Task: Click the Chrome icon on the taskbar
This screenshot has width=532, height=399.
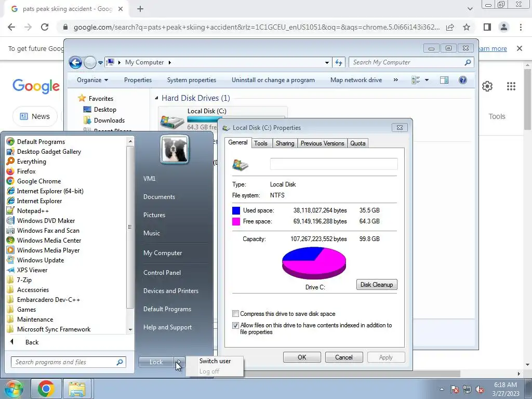Action: pos(46,389)
